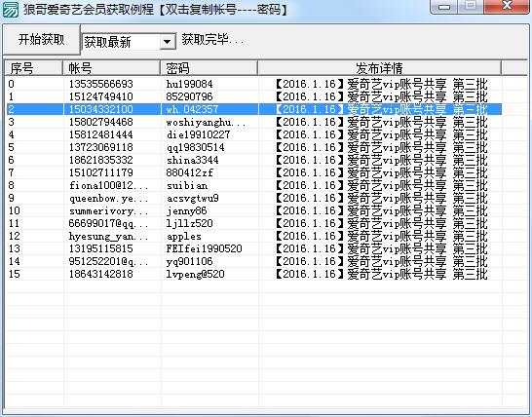The image size is (532, 417).
Task: Minimize the window
Action: [444, 7]
